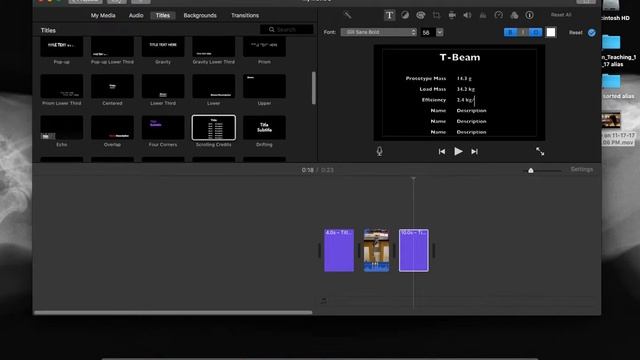Click the search magnifier in Titles
The height and width of the screenshot is (360, 640).
(271, 29)
